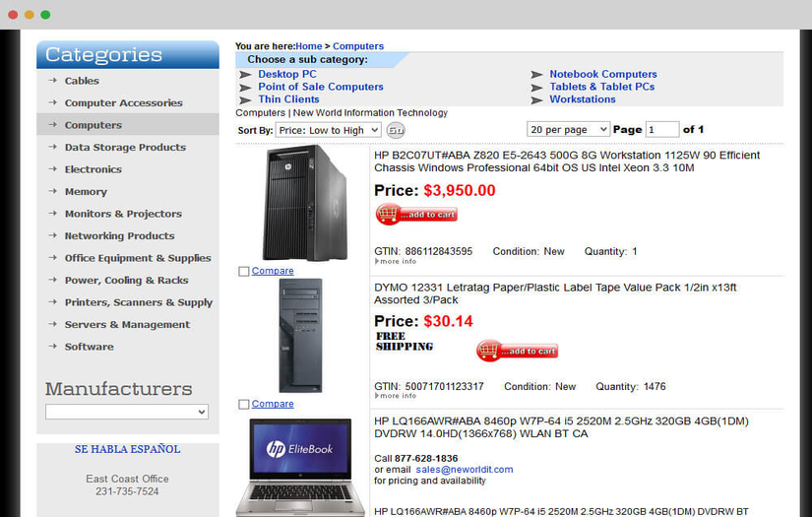Open Notebook Computers sub category

pyautogui.click(x=603, y=74)
